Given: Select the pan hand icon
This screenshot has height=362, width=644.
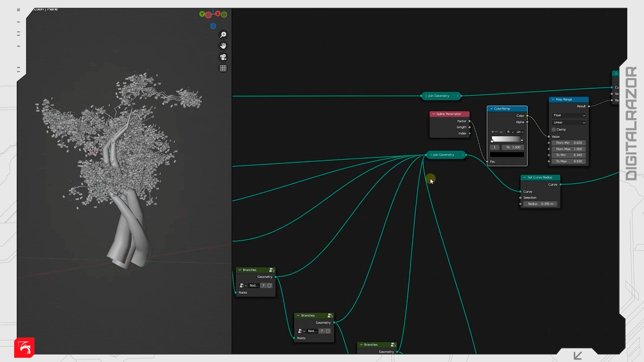Looking at the screenshot, I should tap(223, 46).
